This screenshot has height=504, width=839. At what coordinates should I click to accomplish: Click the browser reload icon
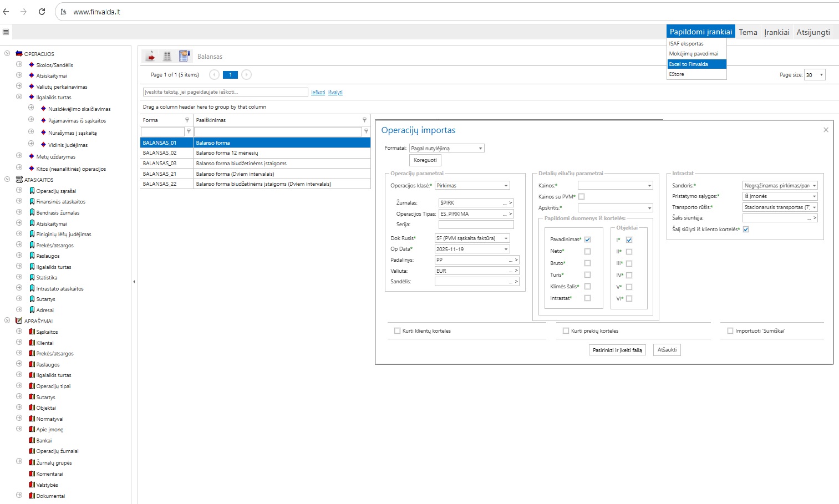point(42,12)
